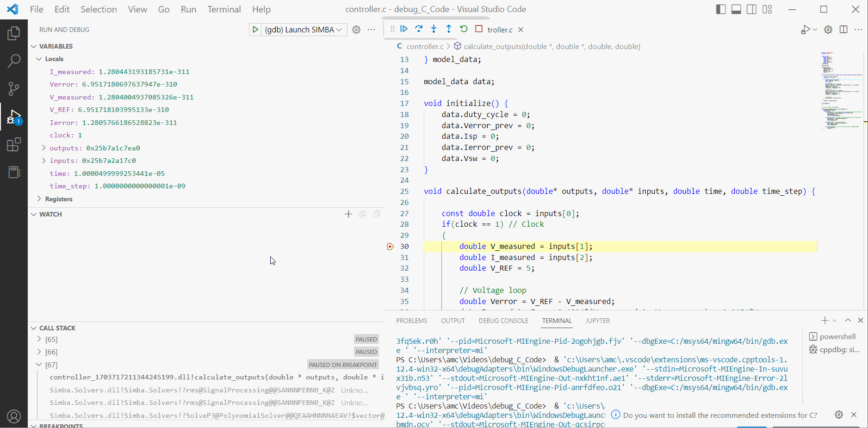Expand the Registers node
868x428 pixels.
tap(39, 199)
